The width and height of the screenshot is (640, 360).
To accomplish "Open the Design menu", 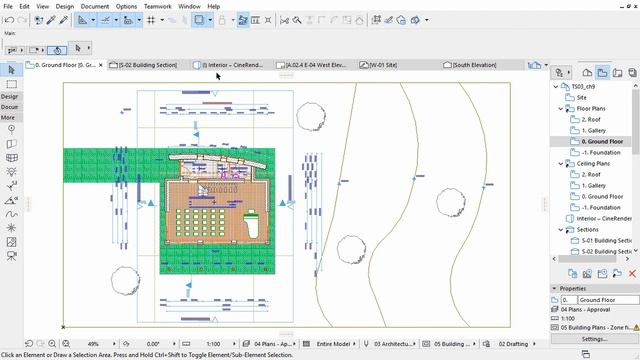I will 64,7.
